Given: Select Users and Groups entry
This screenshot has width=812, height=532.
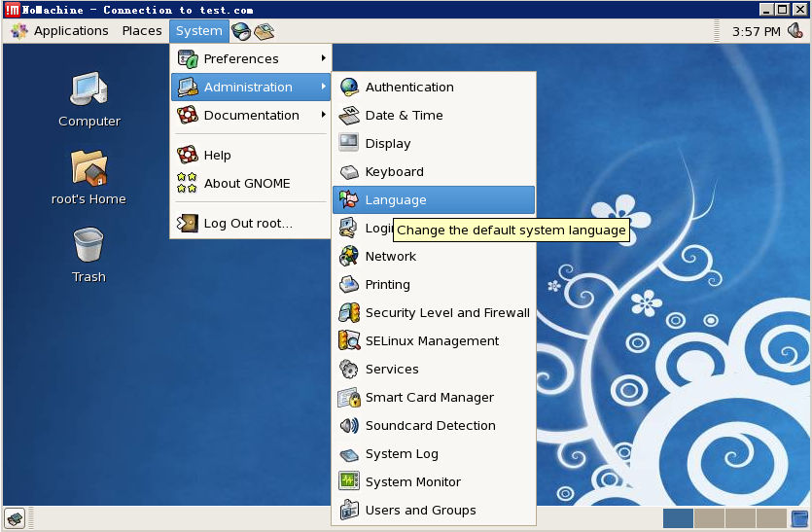Looking at the screenshot, I should point(434,510).
